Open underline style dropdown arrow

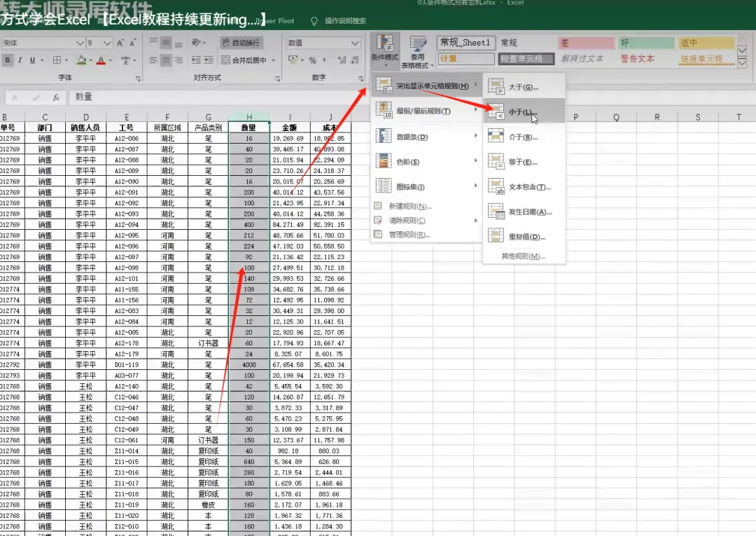[42, 60]
